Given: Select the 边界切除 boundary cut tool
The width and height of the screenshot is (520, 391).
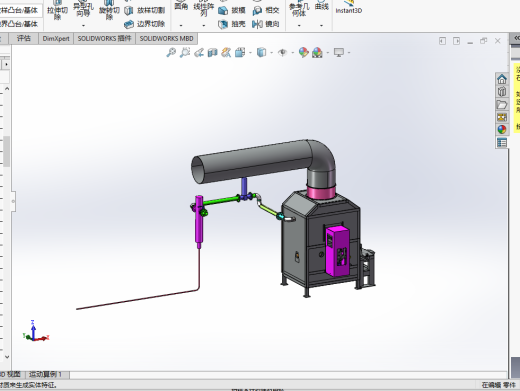Looking at the screenshot, I should (x=145, y=24).
